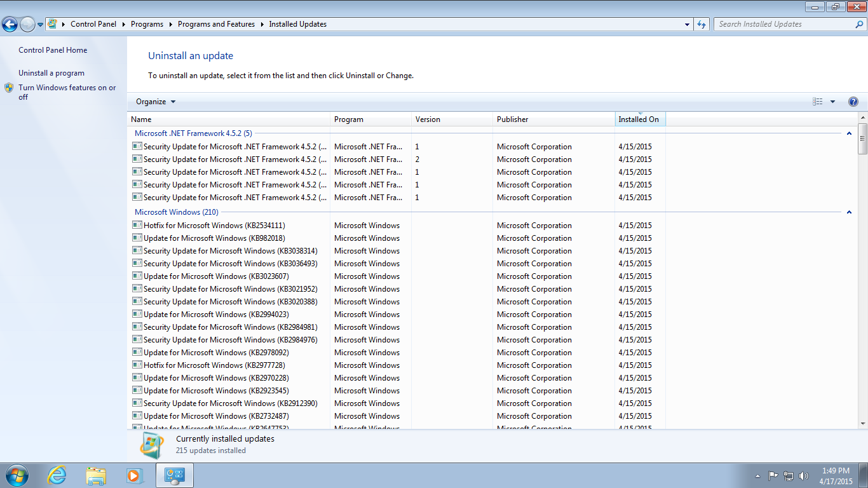Click the address bar refresh icon
This screenshot has width=868, height=488.
coord(702,24)
